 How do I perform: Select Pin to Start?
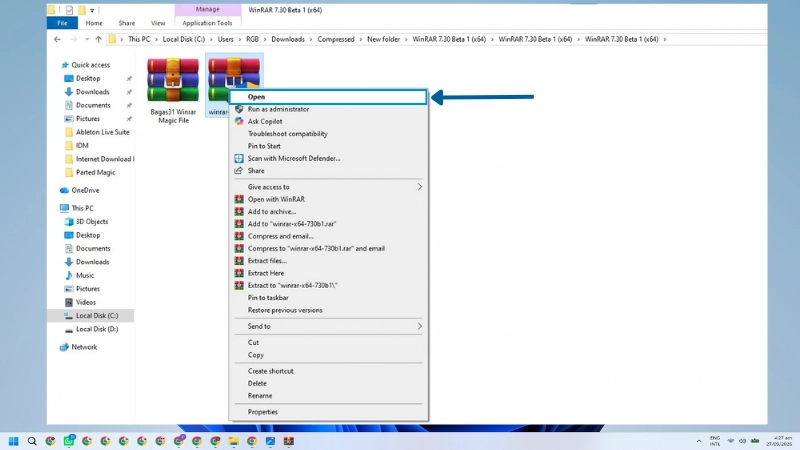click(x=328, y=146)
